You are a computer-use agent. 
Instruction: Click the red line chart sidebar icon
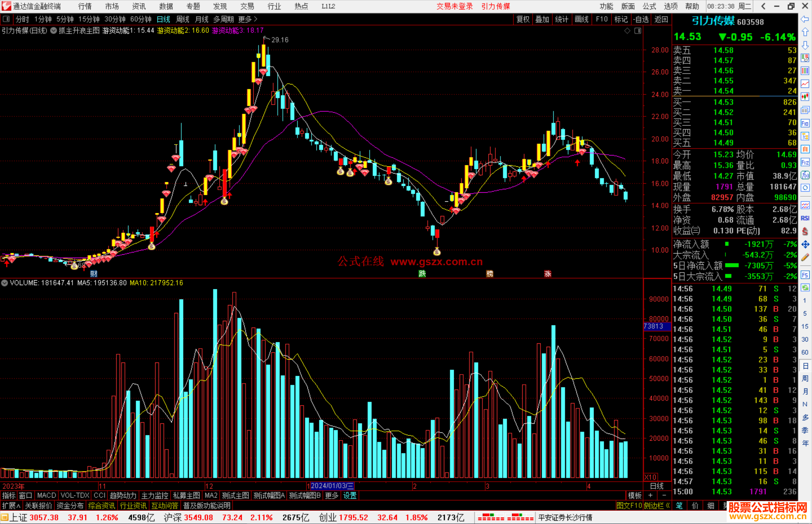(805, 84)
